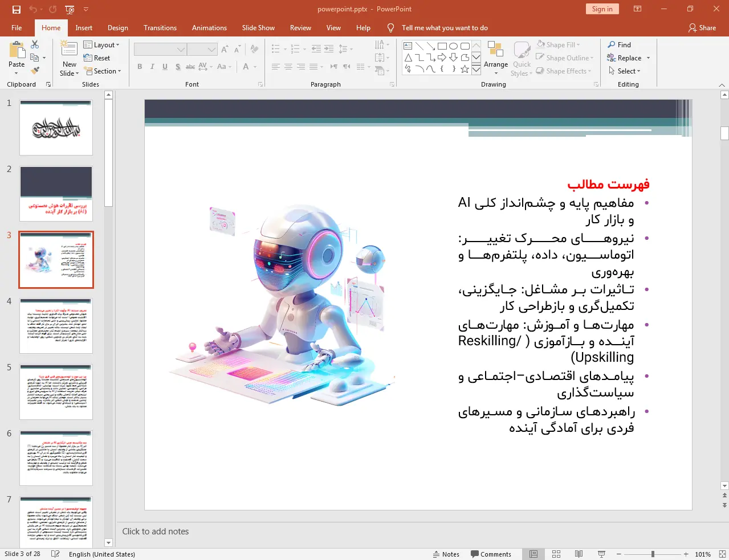Toggle Underline formatting
Image resolution: width=729 pixels, height=560 pixels.
tap(165, 67)
